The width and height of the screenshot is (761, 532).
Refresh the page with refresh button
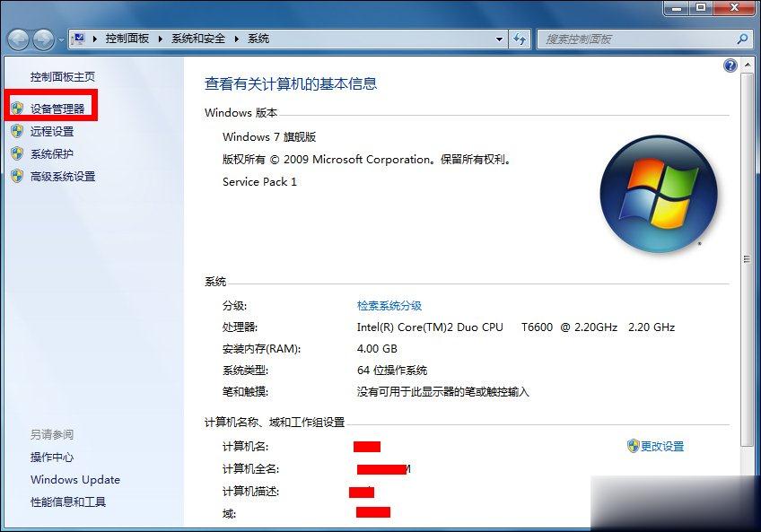click(520, 39)
